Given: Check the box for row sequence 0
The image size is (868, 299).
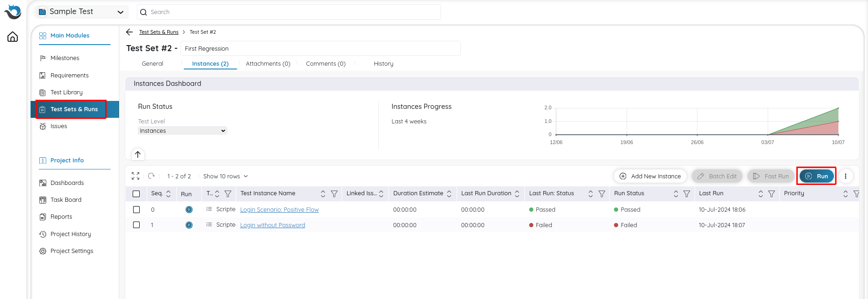Looking at the screenshot, I should coord(136,210).
